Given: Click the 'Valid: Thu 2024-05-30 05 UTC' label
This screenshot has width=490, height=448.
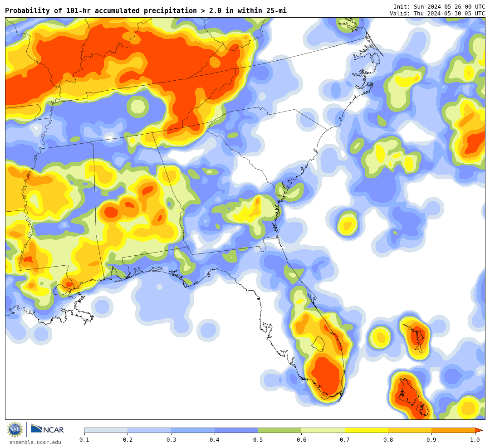Looking at the screenshot, I should [437, 14].
